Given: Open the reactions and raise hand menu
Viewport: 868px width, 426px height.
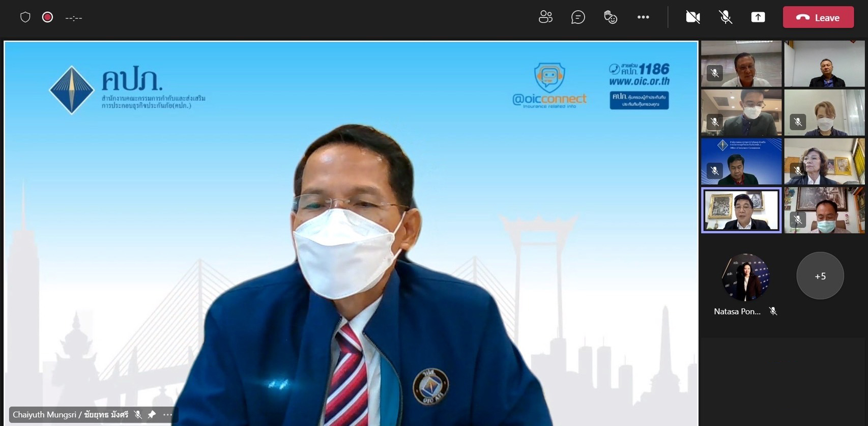Looking at the screenshot, I should click(611, 17).
